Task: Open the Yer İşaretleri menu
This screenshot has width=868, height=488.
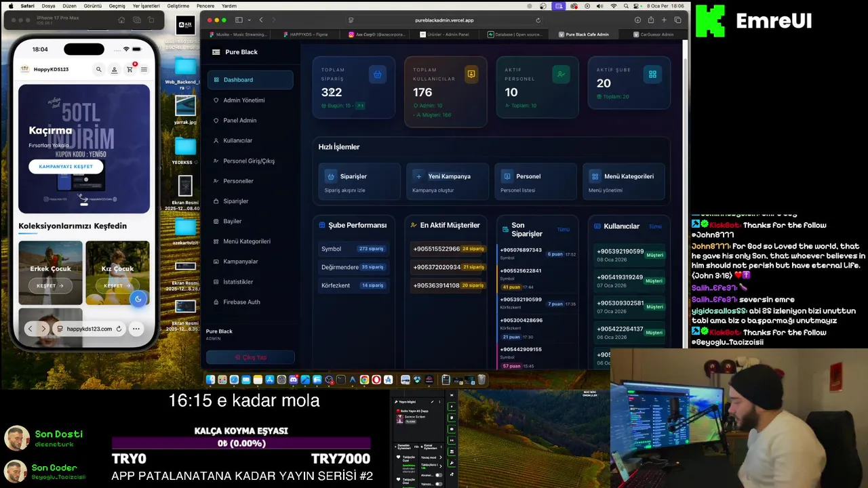Action: pos(146,5)
